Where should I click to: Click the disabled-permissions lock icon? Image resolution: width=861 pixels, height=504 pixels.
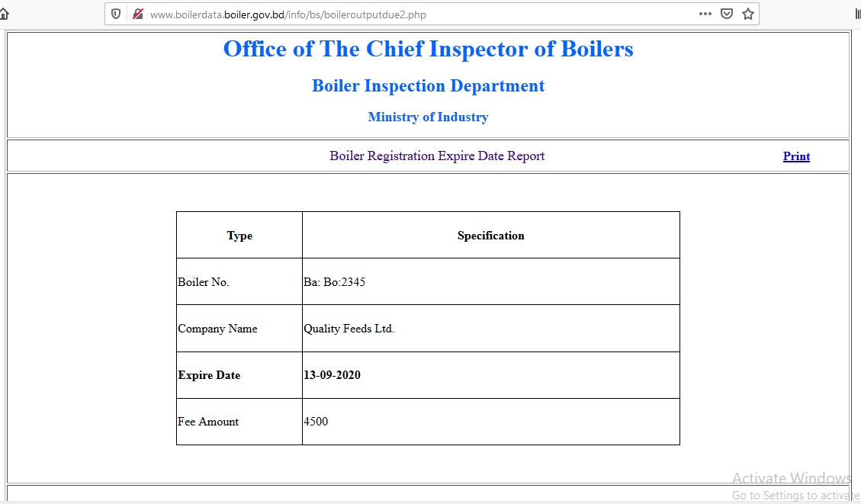pyautogui.click(x=137, y=13)
